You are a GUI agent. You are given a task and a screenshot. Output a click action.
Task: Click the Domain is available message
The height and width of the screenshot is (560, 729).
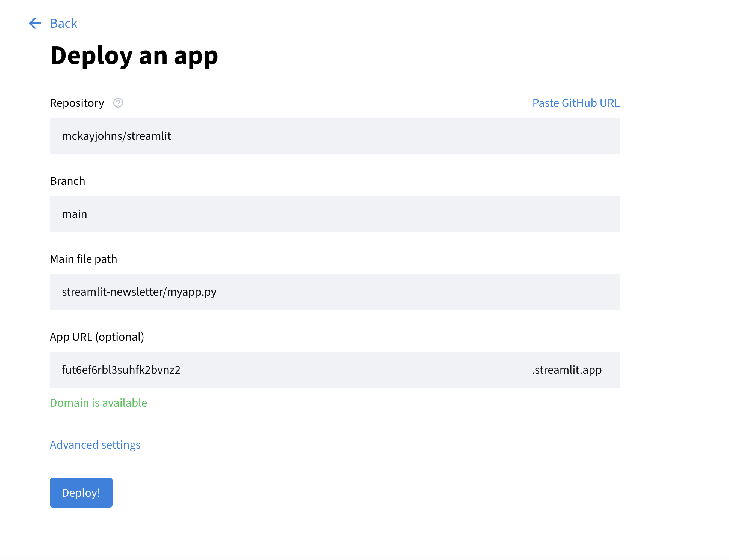(98, 403)
